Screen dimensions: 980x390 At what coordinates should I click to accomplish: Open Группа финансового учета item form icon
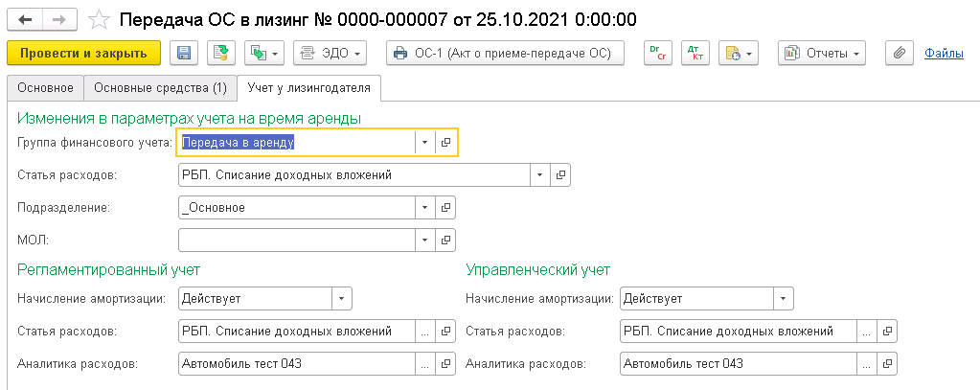click(446, 142)
